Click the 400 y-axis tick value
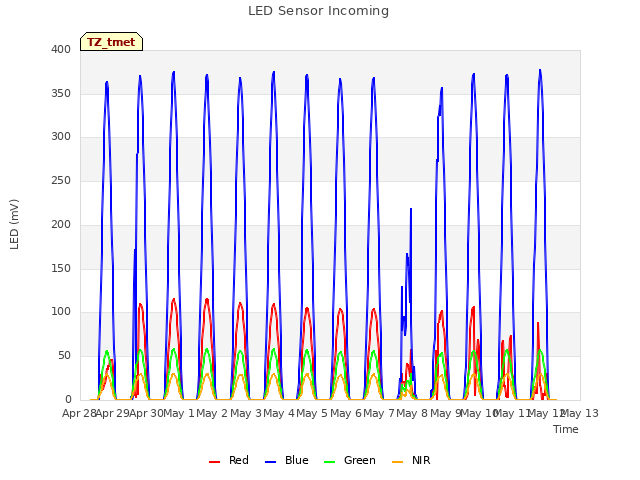This screenshot has width=640, height=480. coord(61,49)
